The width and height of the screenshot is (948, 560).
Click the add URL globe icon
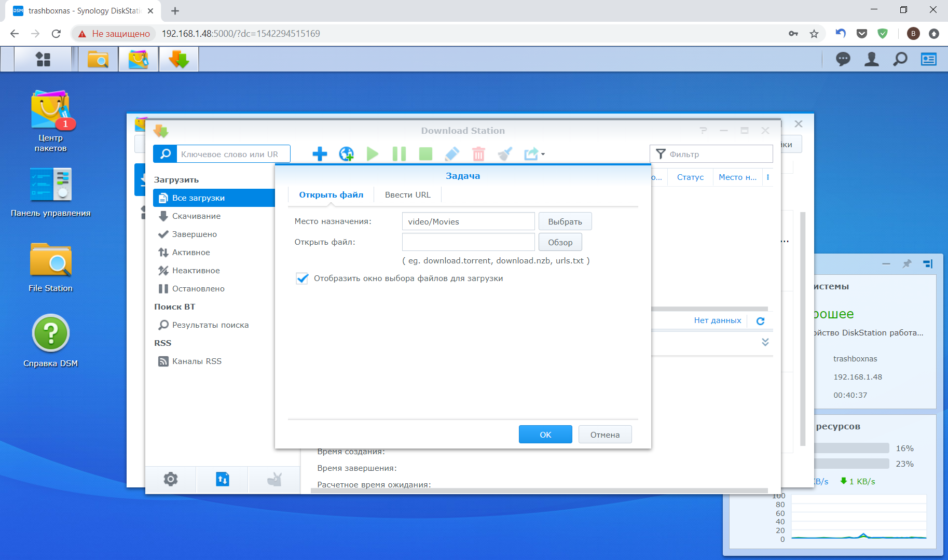[346, 154]
